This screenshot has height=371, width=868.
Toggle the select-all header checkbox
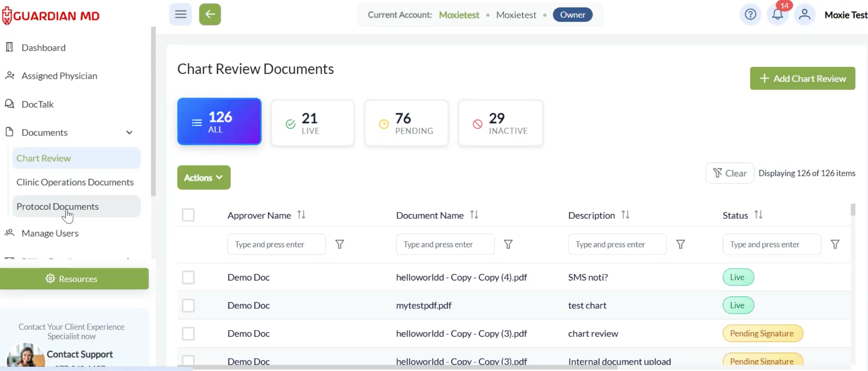[x=188, y=215]
